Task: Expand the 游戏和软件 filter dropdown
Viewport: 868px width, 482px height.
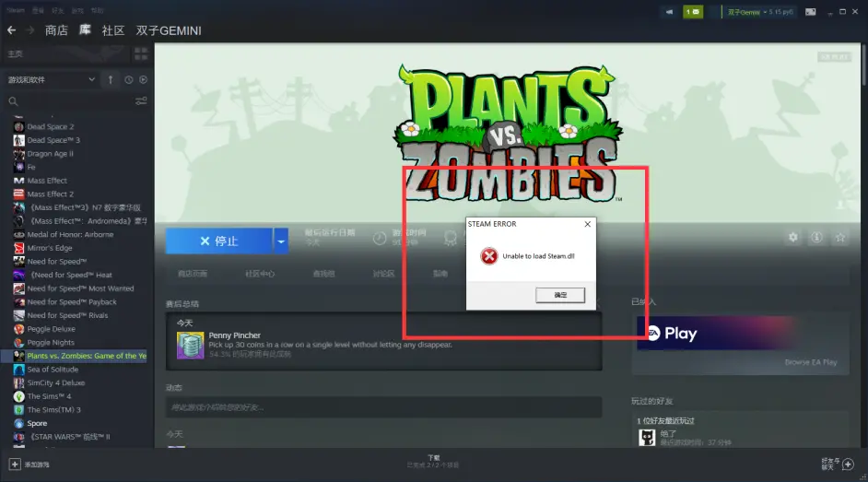Action: click(x=51, y=79)
